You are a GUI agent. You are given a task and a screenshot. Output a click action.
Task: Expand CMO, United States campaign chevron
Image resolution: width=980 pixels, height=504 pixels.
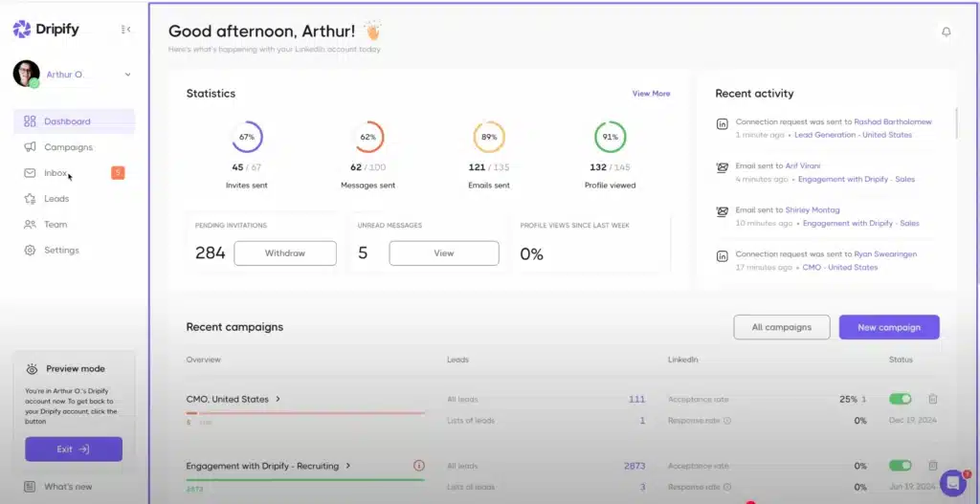pos(278,399)
